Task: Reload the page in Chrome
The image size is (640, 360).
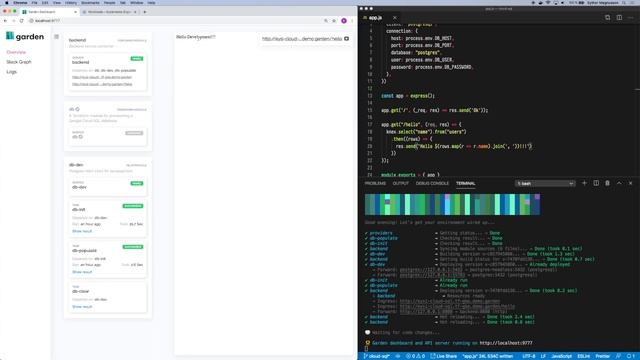Action: coord(21,20)
